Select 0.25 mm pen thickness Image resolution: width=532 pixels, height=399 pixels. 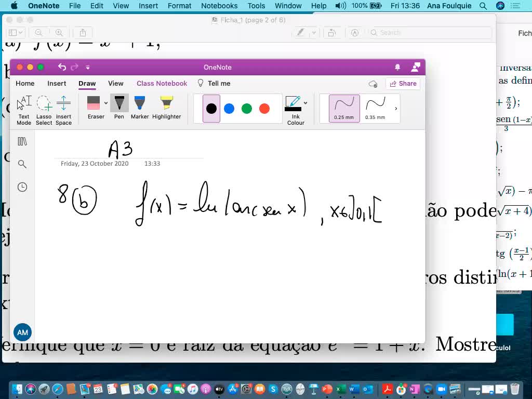[x=344, y=109]
